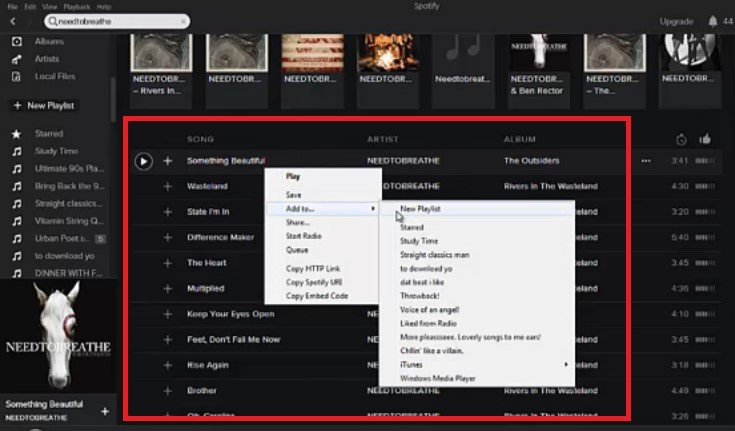Open the Playback menu
Screen dimensions: 735x431
(x=77, y=7)
